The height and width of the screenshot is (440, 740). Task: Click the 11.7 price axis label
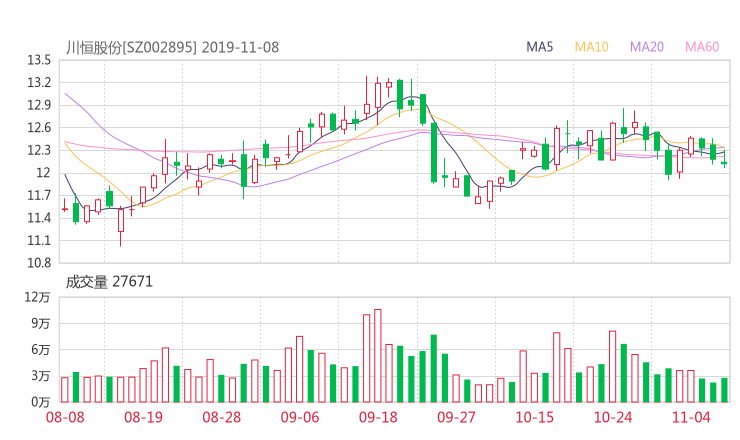point(39,195)
